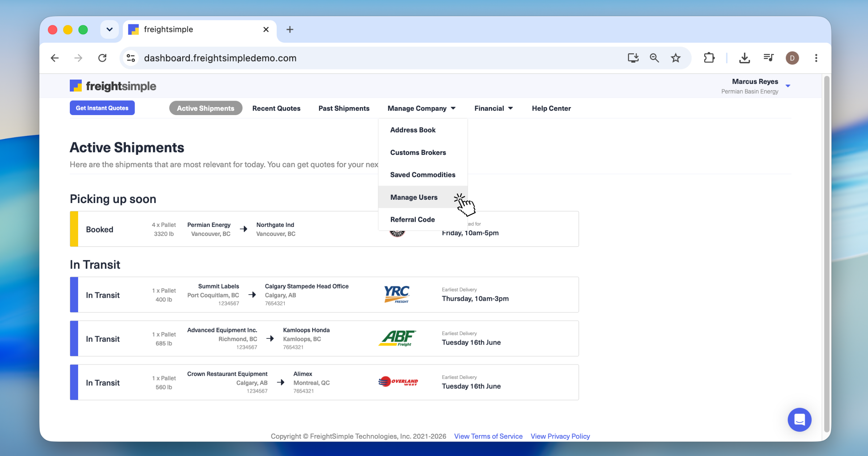Open the Booked Permian Energy shipment row
Viewport: 868px width, 456px height.
point(324,229)
